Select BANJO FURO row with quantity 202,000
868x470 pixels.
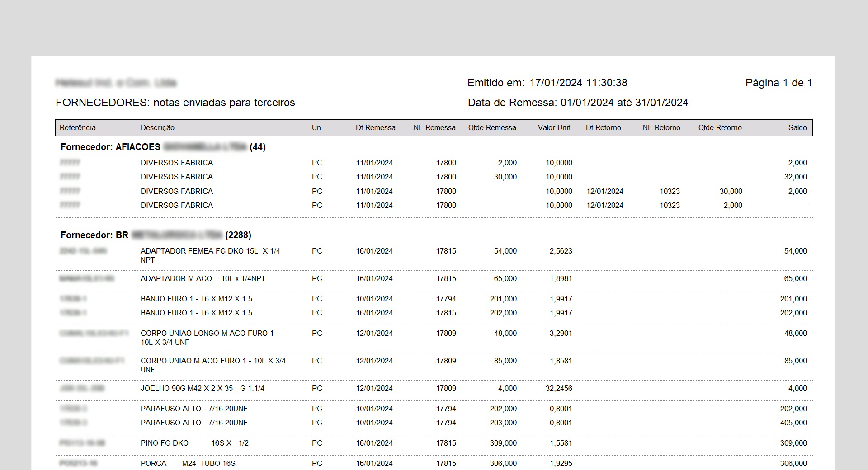click(434, 313)
